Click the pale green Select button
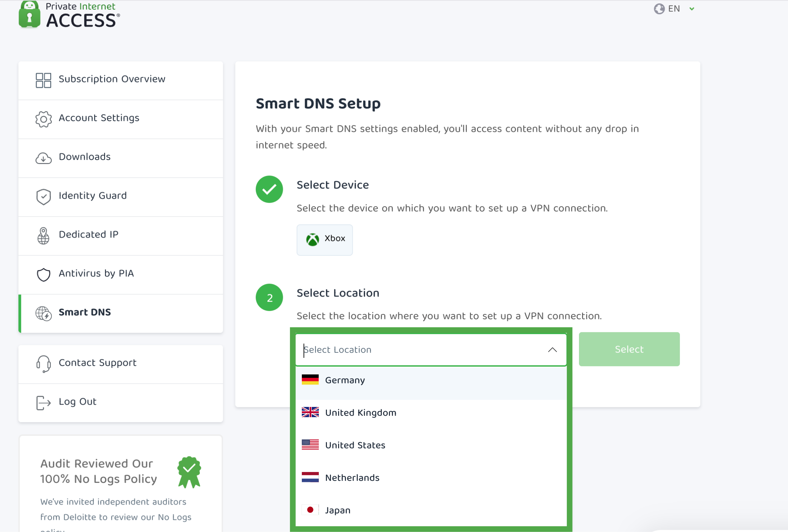 pos(629,349)
